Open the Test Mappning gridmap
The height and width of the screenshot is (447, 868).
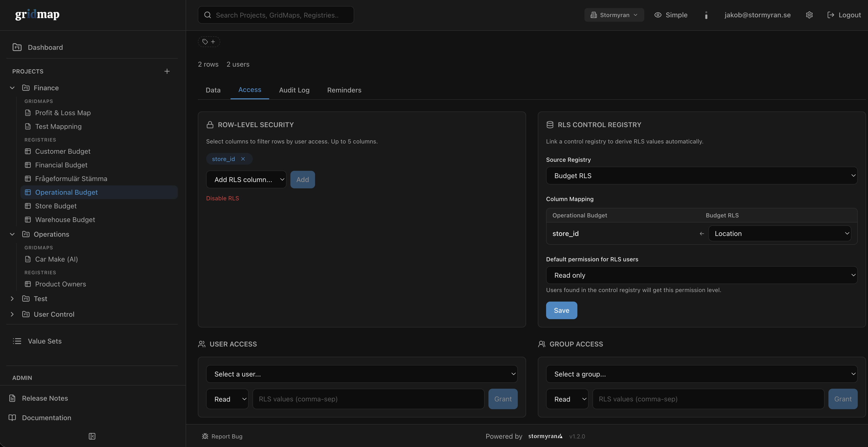coord(99,127)
